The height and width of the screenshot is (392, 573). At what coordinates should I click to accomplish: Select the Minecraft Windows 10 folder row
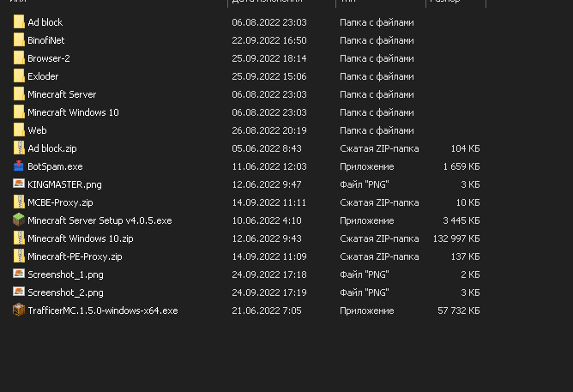coord(73,112)
